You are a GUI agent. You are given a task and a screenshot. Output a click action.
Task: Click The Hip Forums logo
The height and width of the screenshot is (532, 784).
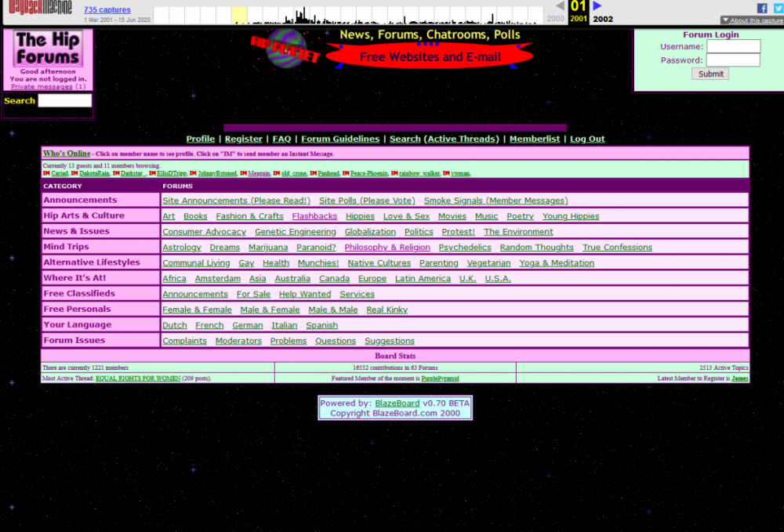pos(48,48)
